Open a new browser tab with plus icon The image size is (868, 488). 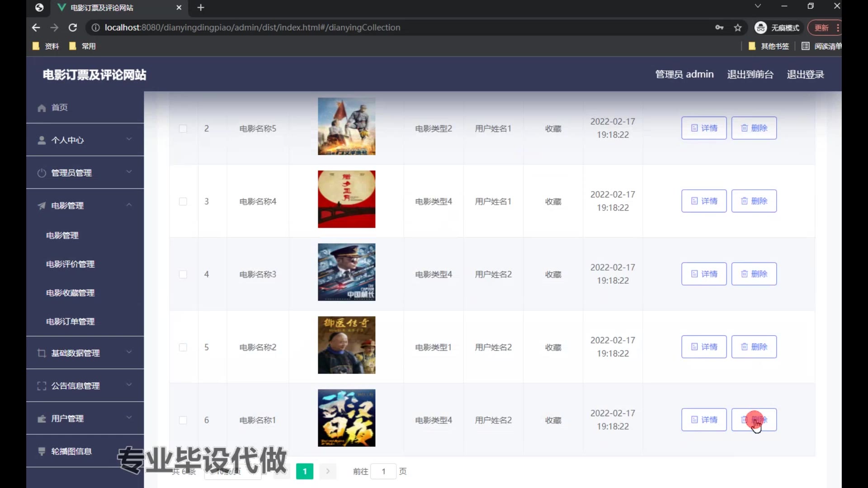pos(201,8)
